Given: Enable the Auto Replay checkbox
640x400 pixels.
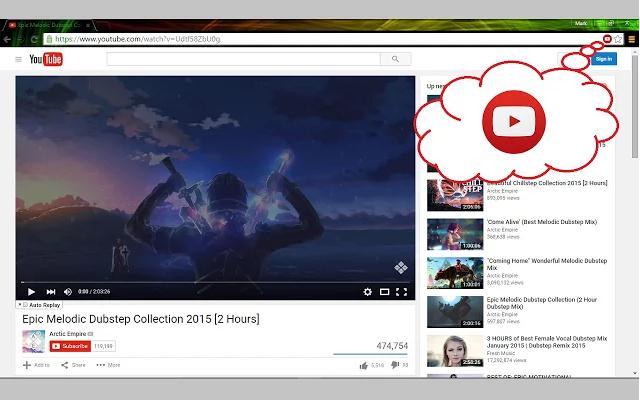Looking at the screenshot, I should (x=22, y=305).
